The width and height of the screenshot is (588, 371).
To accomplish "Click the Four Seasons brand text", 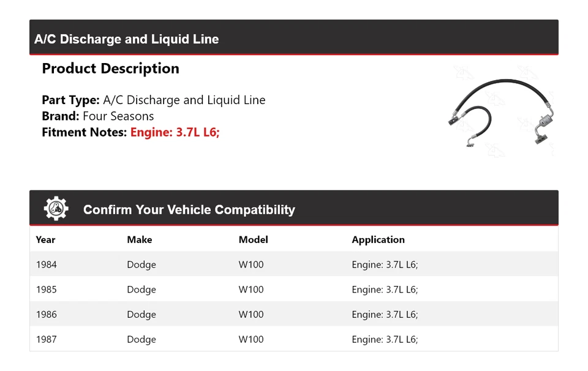I will tap(118, 116).
